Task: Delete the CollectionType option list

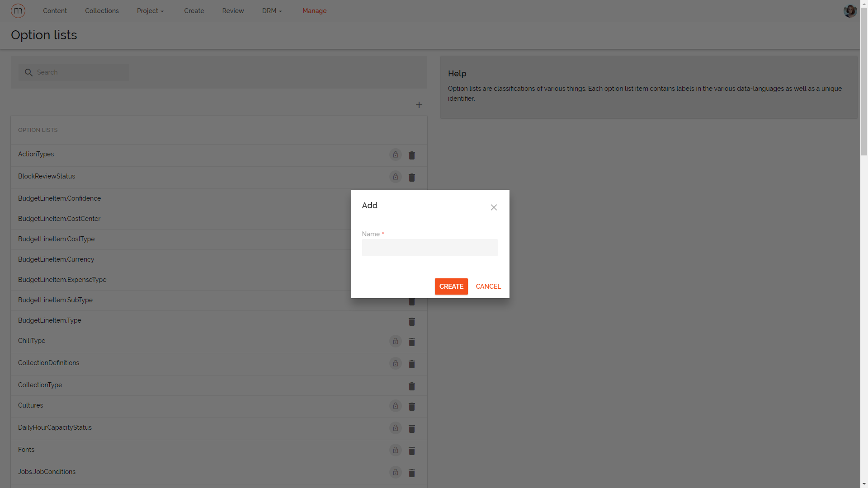Action: [412, 386]
